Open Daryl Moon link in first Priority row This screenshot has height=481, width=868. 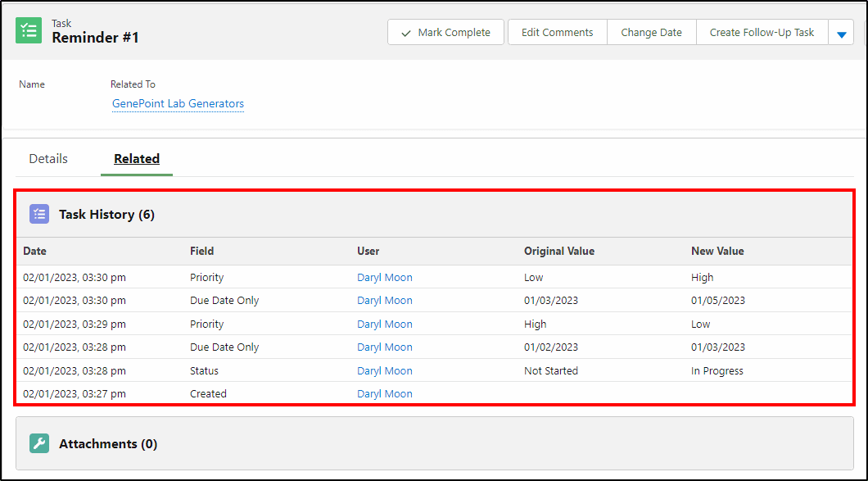(385, 278)
